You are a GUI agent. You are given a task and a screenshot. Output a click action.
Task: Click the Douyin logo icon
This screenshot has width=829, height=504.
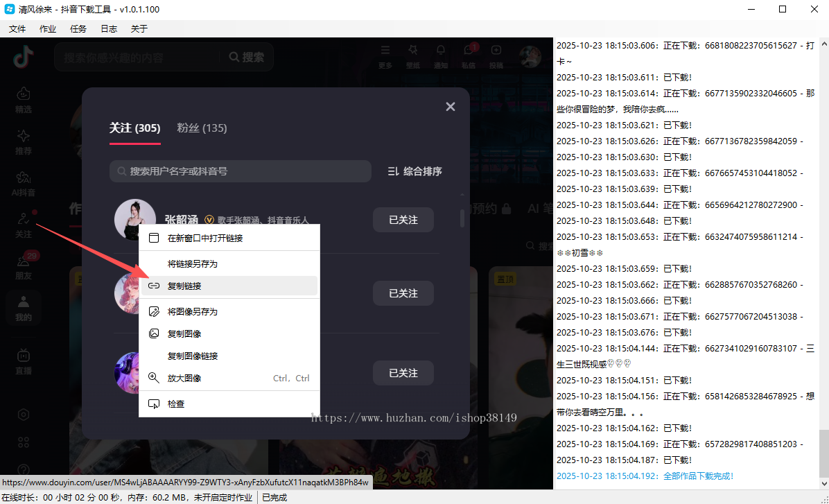[x=24, y=58]
